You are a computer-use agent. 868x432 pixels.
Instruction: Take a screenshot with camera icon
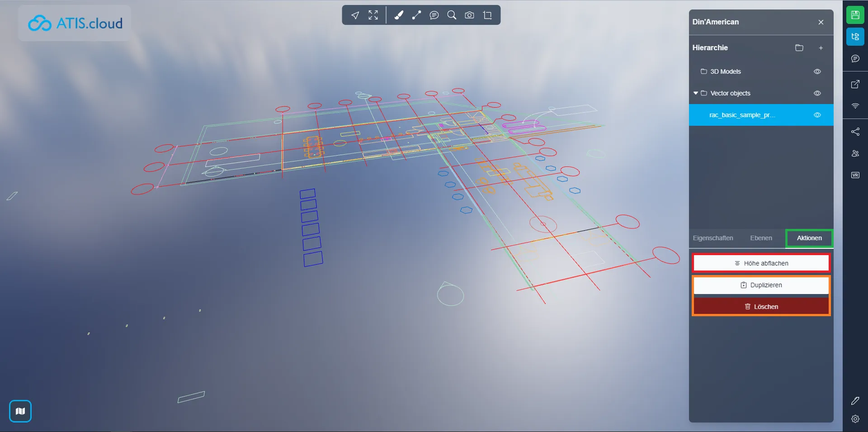(469, 15)
